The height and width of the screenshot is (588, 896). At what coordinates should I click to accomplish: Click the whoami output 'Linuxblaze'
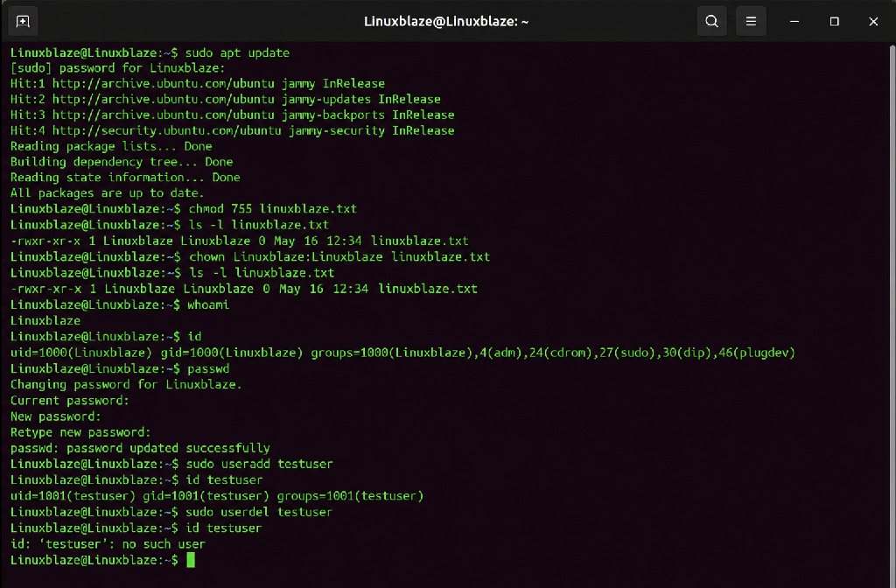click(45, 321)
